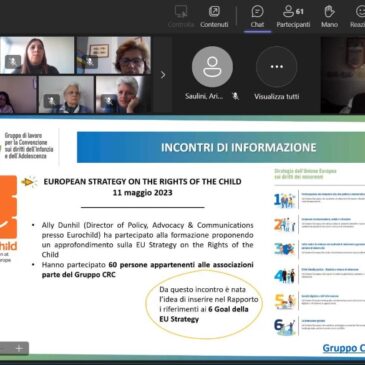This screenshot has width=365, height=365.
Task: Raise hand with Mano button
Action: click(x=329, y=17)
